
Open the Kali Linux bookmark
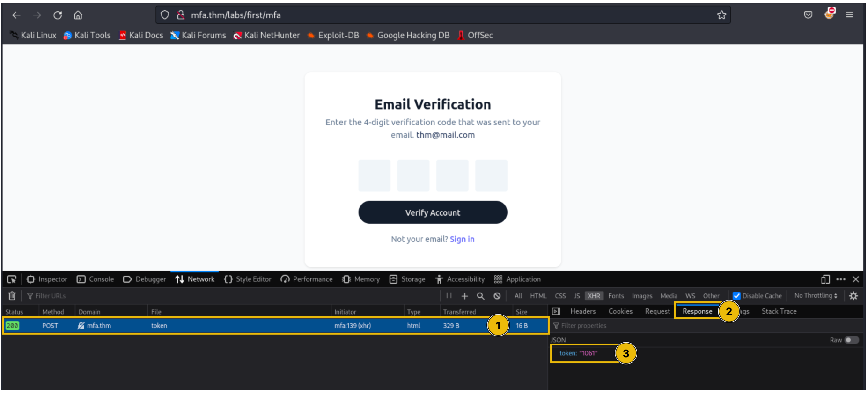[33, 35]
